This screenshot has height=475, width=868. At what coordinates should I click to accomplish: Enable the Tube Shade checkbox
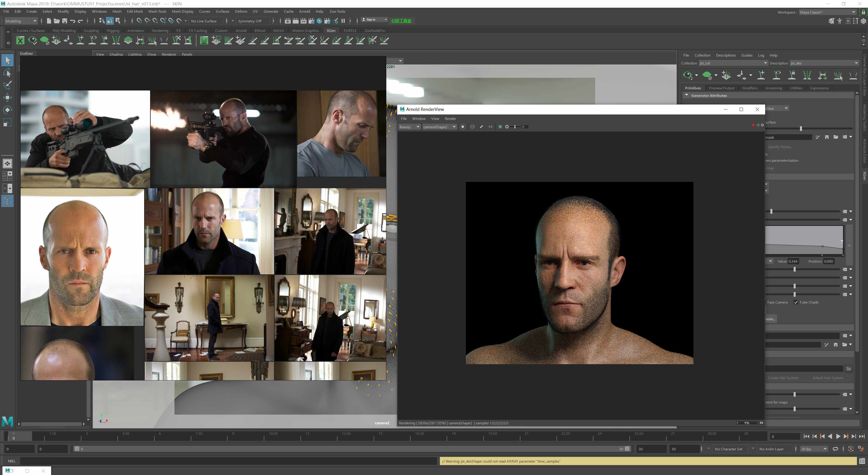point(796,302)
